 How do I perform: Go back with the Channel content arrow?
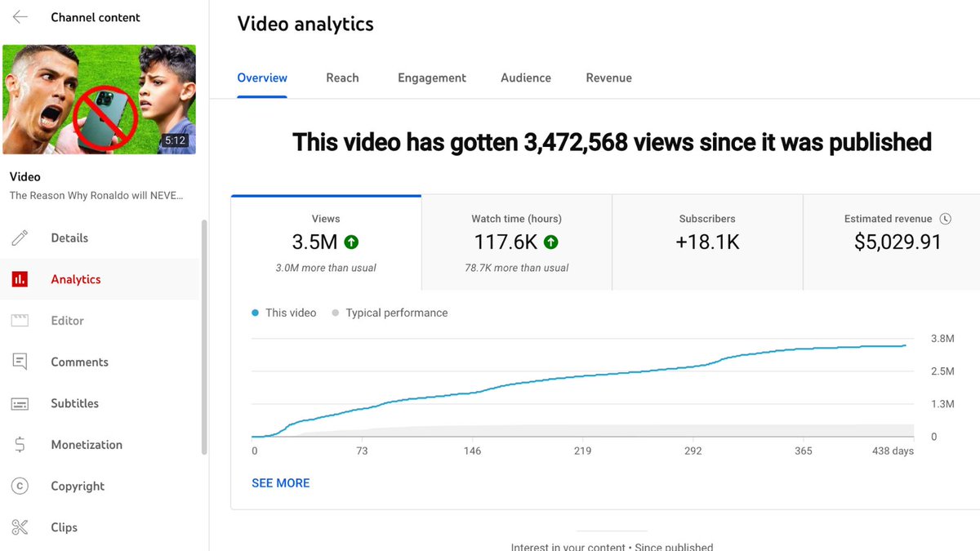(20, 17)
